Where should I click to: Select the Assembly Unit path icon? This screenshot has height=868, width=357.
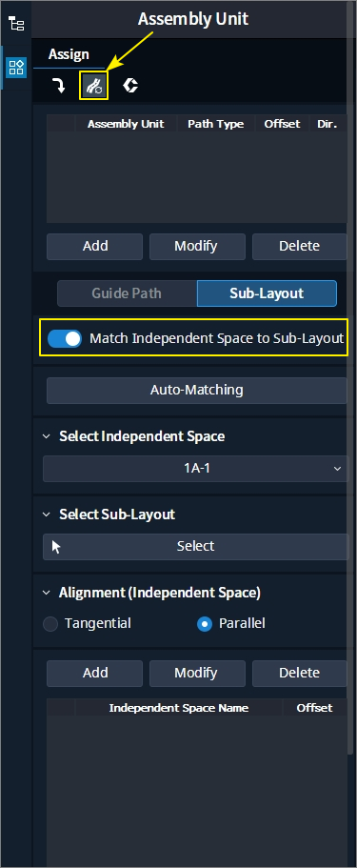(93, 85)
